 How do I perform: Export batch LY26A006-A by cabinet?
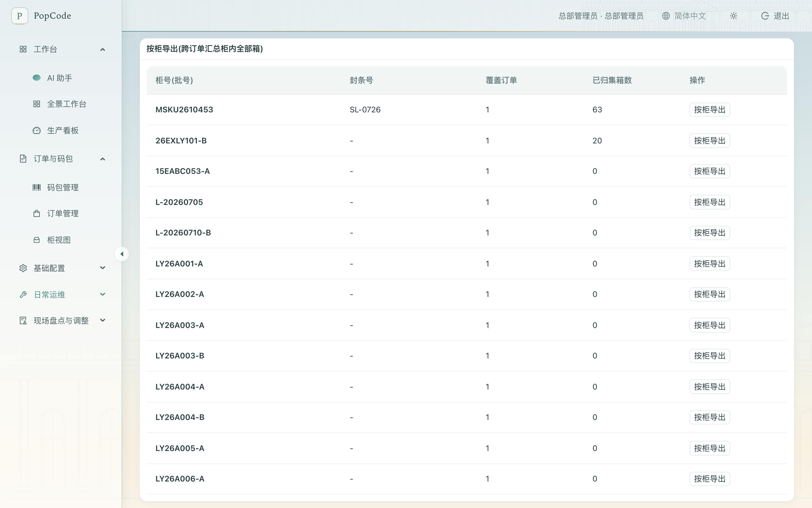point(710,479)
